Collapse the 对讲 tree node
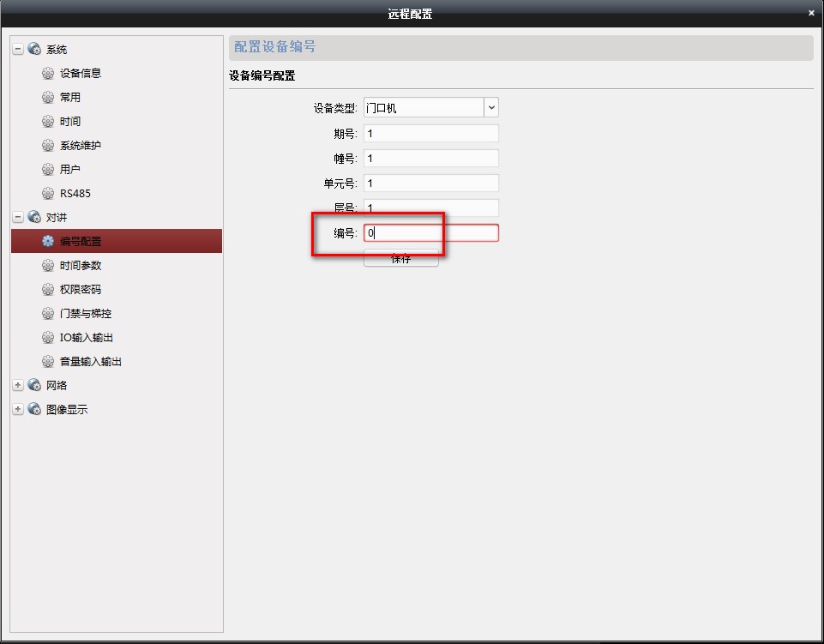The width and height of the screenshot is (824, 644). 18,218
